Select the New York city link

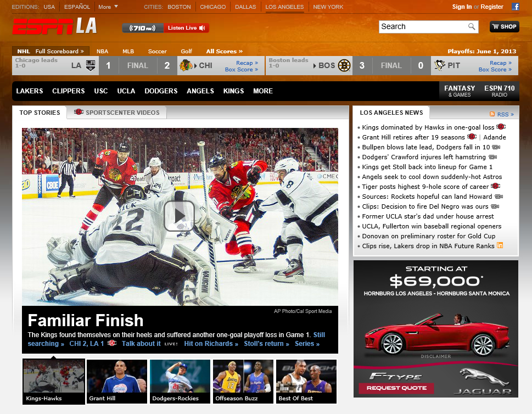tap(328, 7)
